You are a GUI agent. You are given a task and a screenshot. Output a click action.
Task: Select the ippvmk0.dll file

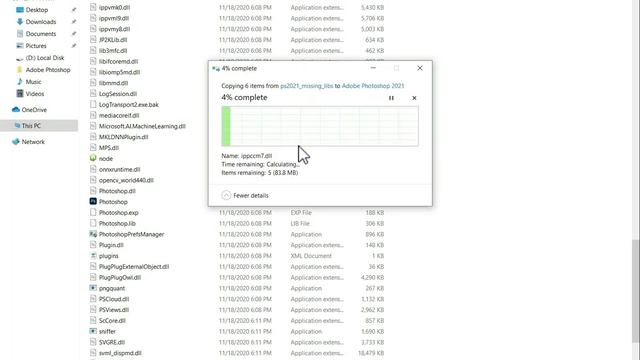[x=114, y=7]
